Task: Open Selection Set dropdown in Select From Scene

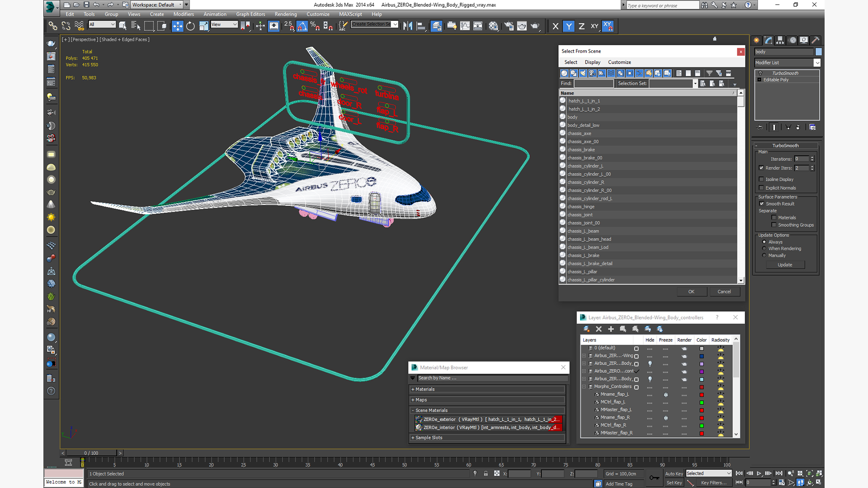Action: (695, 84)
